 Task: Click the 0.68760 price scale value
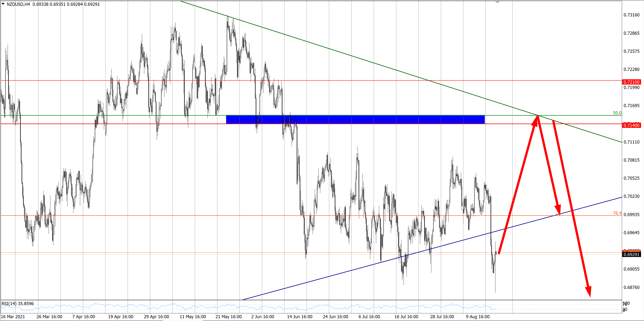[x=631, y=287]
